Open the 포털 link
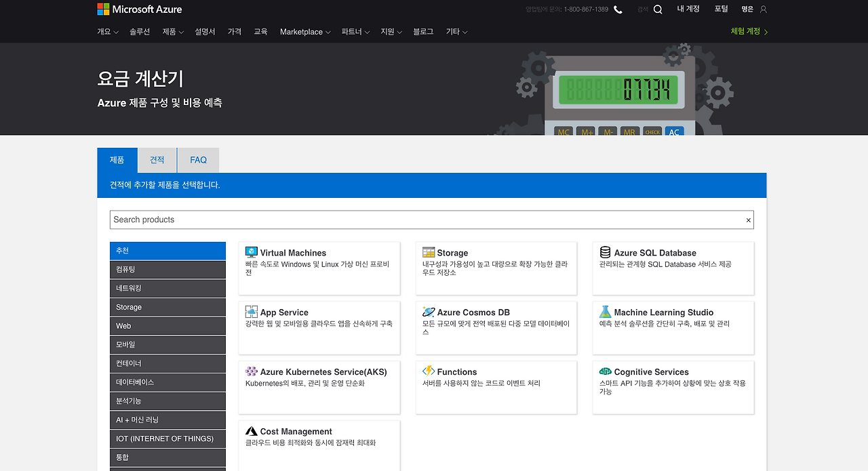 [x=722, y=9]
